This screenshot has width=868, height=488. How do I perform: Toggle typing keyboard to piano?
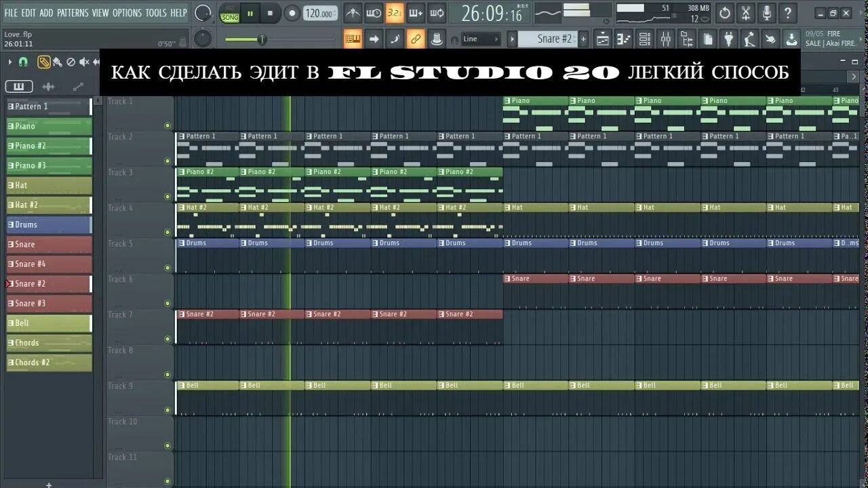353,39
